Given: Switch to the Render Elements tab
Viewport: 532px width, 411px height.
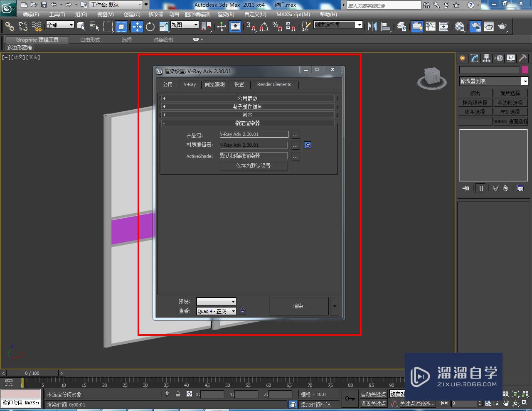Looking at the screenshot, I should click(274, 84).
